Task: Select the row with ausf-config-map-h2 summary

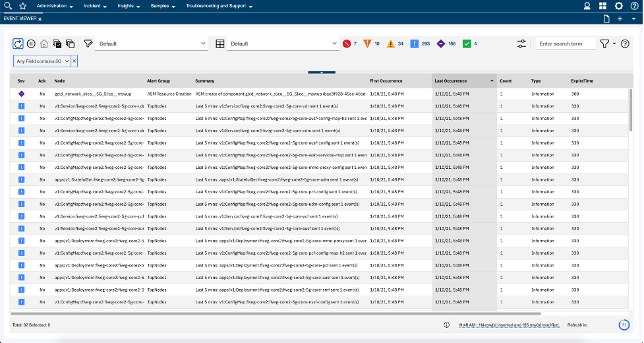Action: coord(319,118)
